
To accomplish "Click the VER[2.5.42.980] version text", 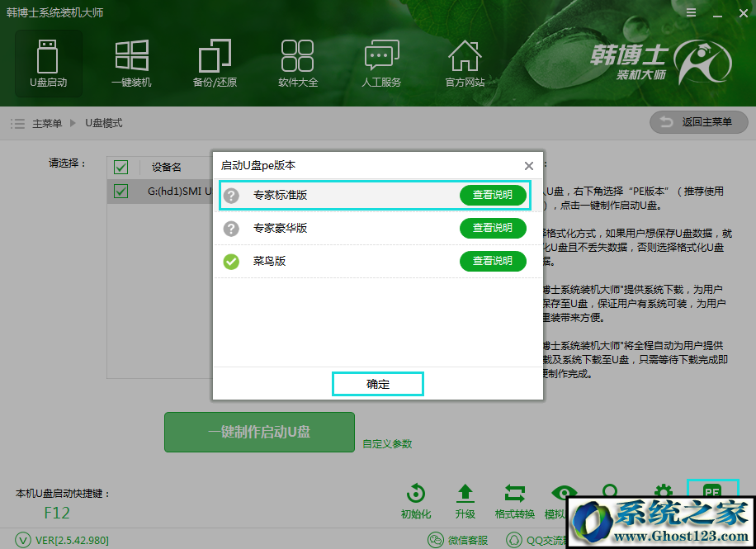I will [x=72, y=540].
